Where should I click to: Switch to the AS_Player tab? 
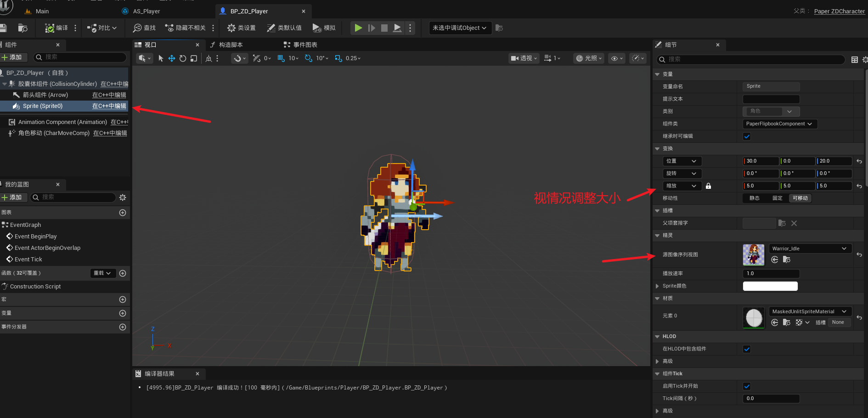(146, 11)
